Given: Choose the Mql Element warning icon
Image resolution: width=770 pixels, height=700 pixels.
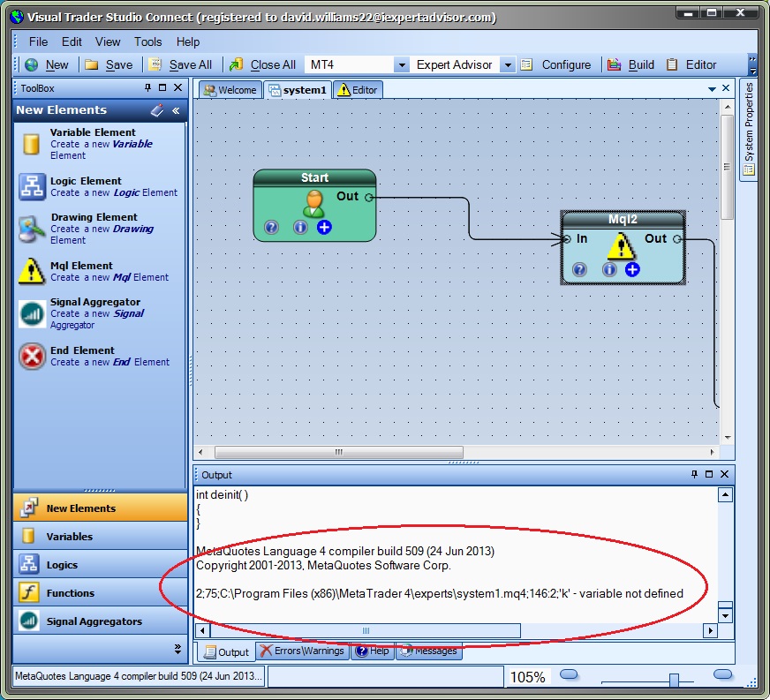Looking at the screenshot, I should (x=31, y=271).
